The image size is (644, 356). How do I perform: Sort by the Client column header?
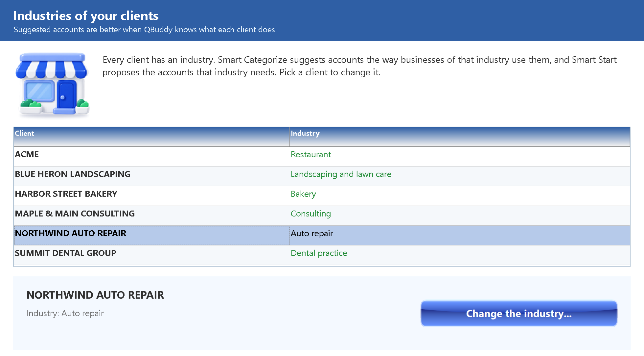tap(151, 137)
